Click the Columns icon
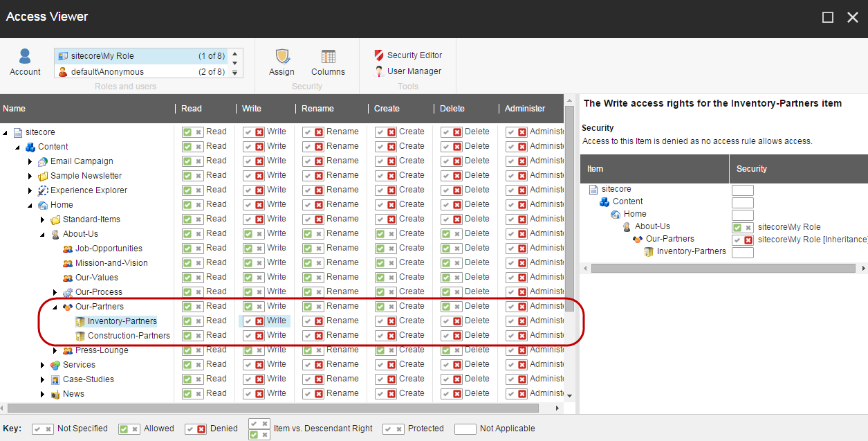The image size is (868, 441). (x=328, y=57)
